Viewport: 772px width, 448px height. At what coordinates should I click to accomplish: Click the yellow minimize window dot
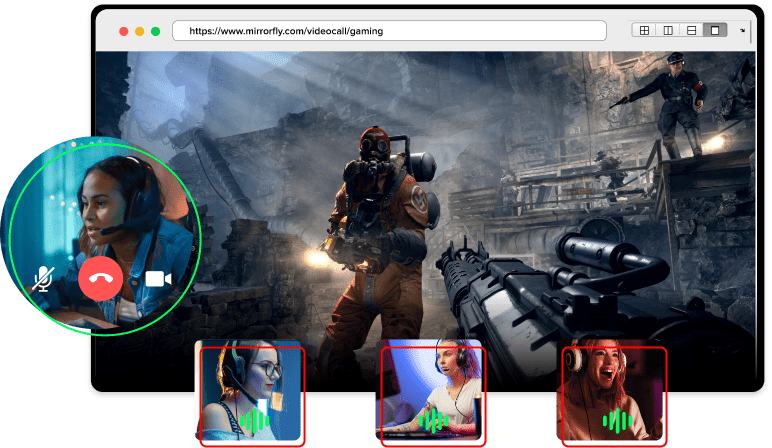[x=139, y=32]
